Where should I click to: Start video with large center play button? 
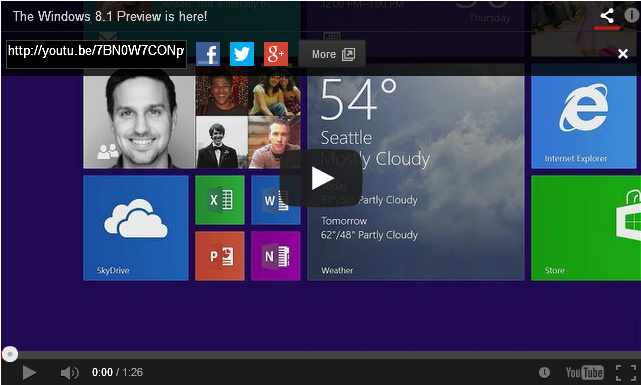pos(321,178)
